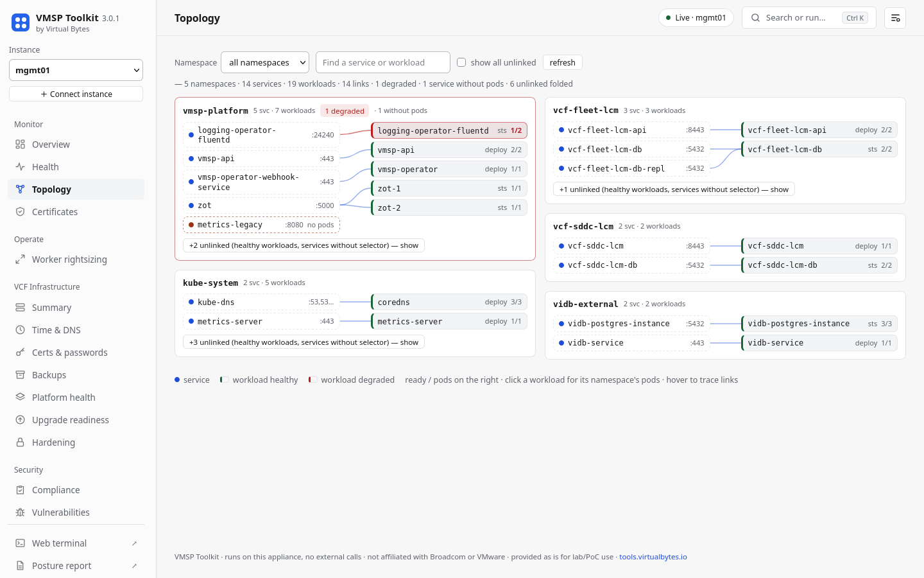This screenshot has width=924, height=578.
Task: Open the all namespaces dropdown
Action: (x=265, y=62)
